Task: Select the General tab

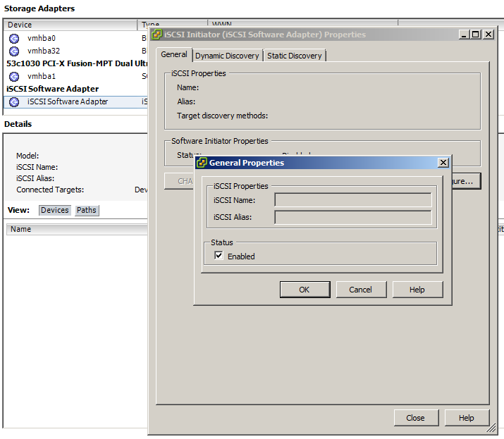Action: [174, 55]
